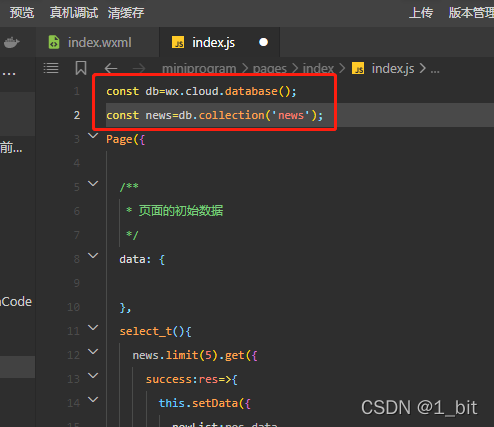Open the sidebar ellipsis menu
Screen dimensions: 494x427
tap(9, 74)
